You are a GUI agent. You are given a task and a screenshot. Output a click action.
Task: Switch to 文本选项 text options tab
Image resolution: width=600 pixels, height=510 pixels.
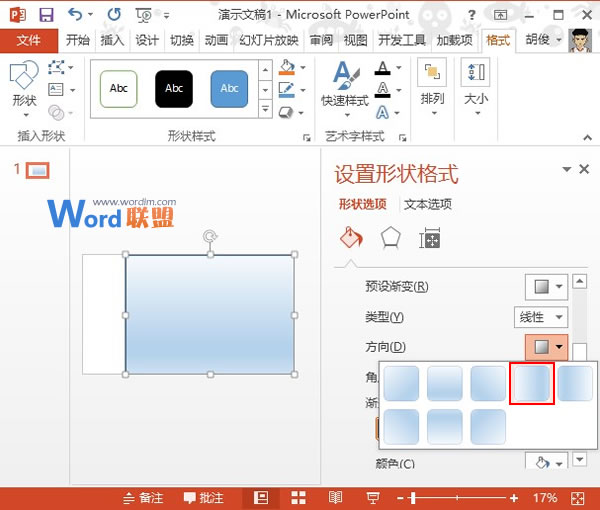coord(428,204)
